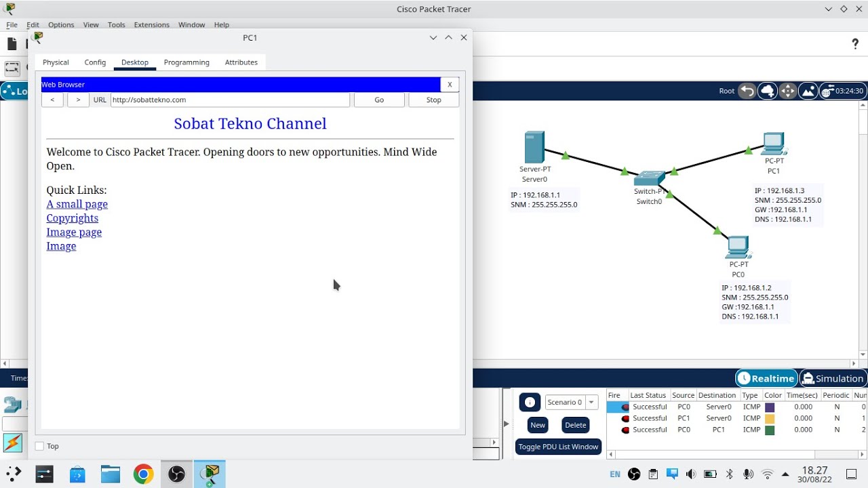Image resolution: width=868 pixels, height=488 pixels.
Task: Select the Server0 device in the workspace
Action: tap(534, 148)
